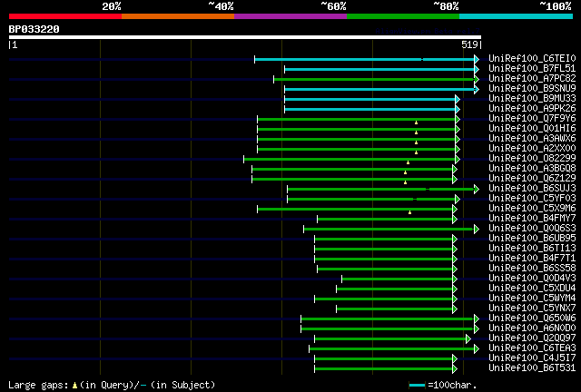Select the UniRef100_Q650W6 label

pos(532,318)
